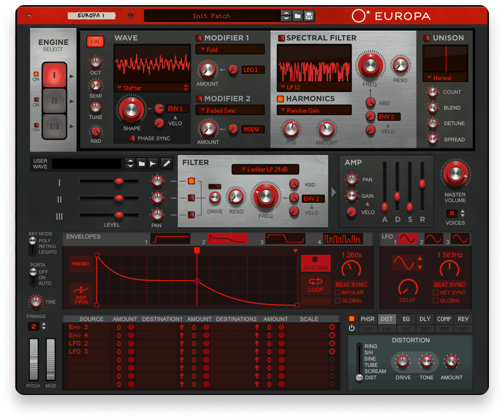Screen dimensions: 504x420
Task: Open the LP 12 spectral filter dropdown
Action: [314, 88]
